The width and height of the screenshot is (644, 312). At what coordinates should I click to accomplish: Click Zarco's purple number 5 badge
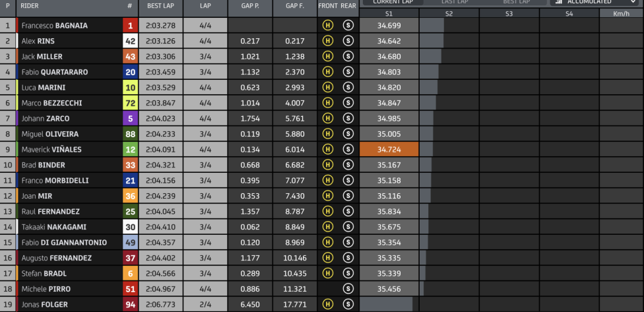click(130, 118)
